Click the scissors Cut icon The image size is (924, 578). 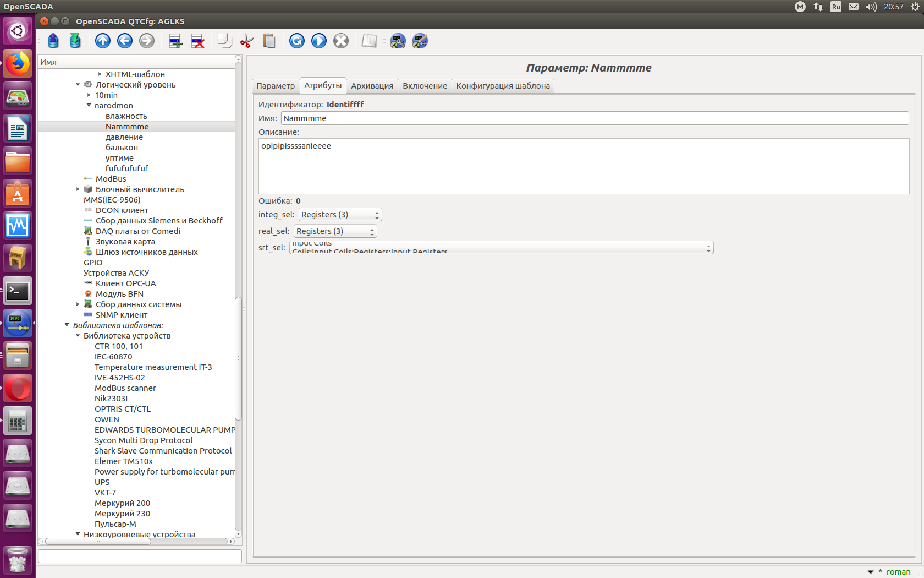pos(247,41)
